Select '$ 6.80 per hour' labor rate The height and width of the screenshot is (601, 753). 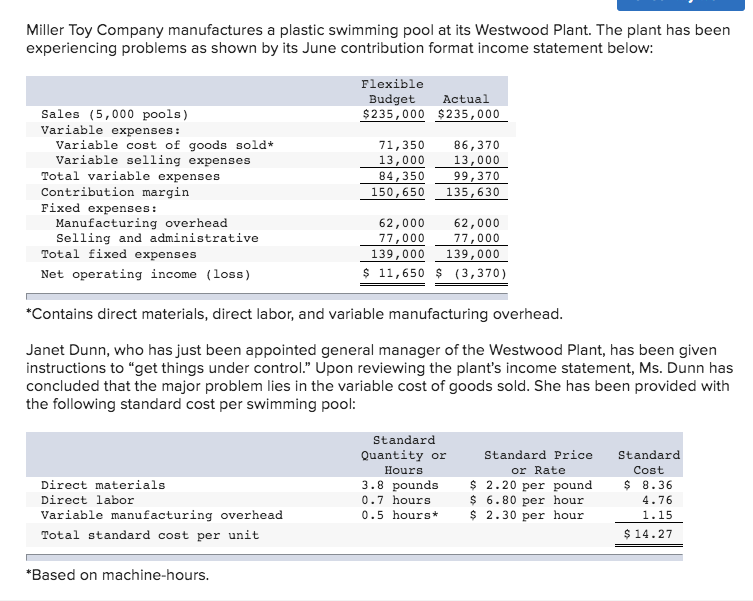pyautogui.click(x=527, y=500)
